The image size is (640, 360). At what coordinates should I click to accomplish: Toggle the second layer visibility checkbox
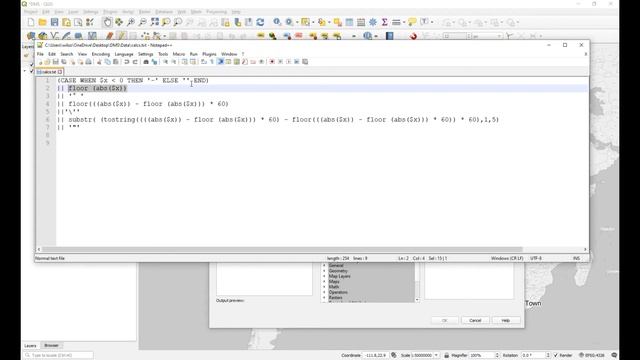coord(32,71)
